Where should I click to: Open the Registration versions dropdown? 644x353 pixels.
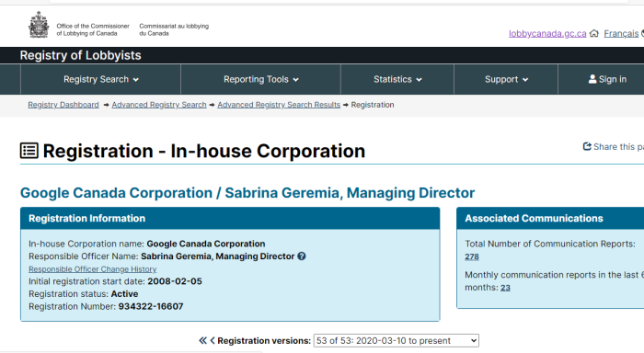pyautogui.click(x=397, y=341)
